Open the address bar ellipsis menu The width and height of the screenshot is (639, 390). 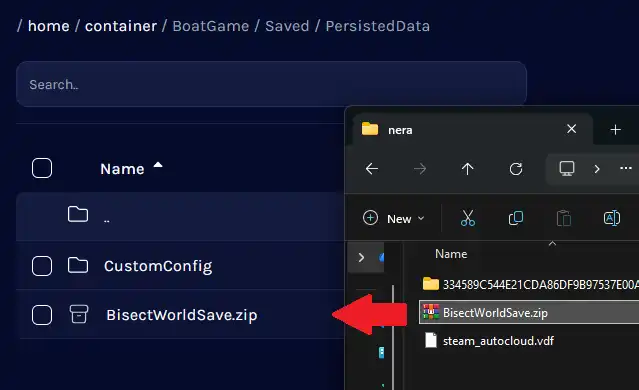coord(626,168)
